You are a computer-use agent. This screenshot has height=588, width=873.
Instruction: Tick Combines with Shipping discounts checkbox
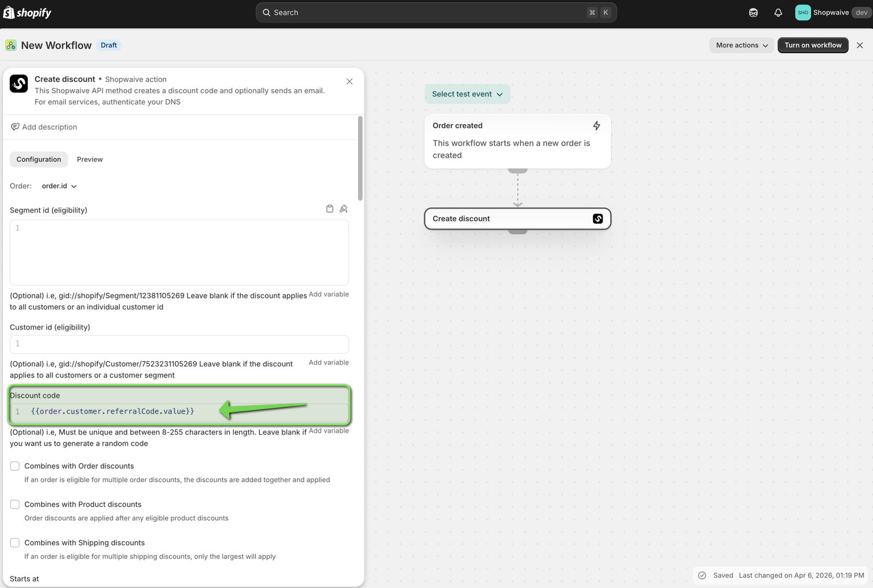pos(15,543)
